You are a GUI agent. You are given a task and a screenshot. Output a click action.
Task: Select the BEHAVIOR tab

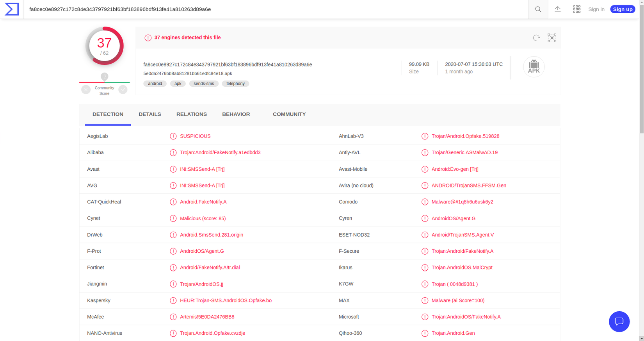(236, 114)
